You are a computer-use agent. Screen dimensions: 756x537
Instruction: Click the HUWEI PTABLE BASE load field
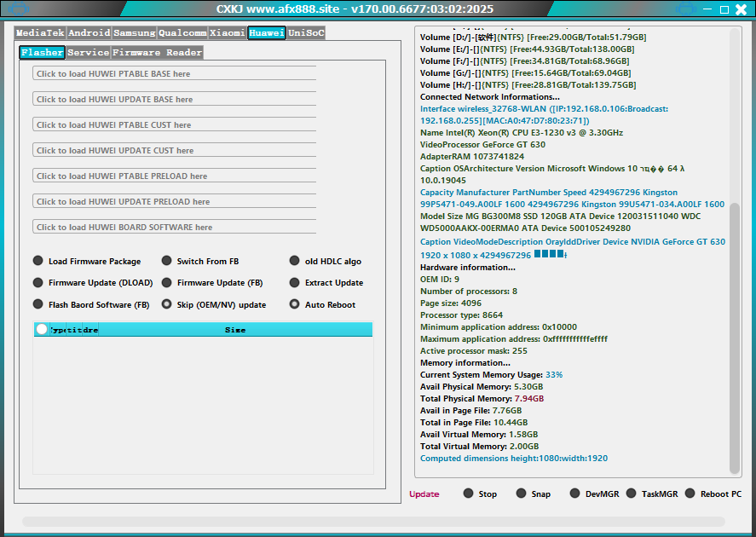tap(175, 73)
